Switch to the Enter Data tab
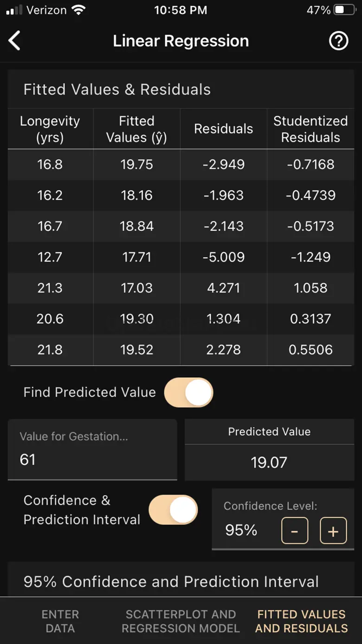362x644 pixels. [x=60, y=621]
